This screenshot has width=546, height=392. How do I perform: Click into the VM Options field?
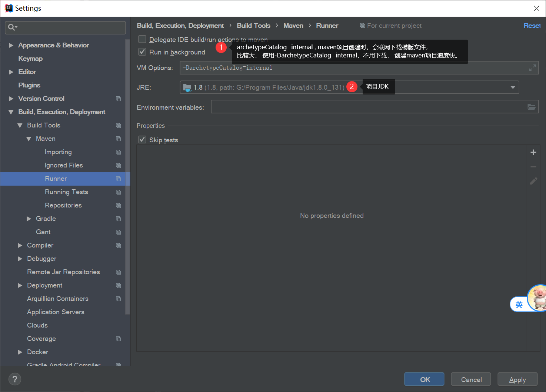(x=359, y=68)
